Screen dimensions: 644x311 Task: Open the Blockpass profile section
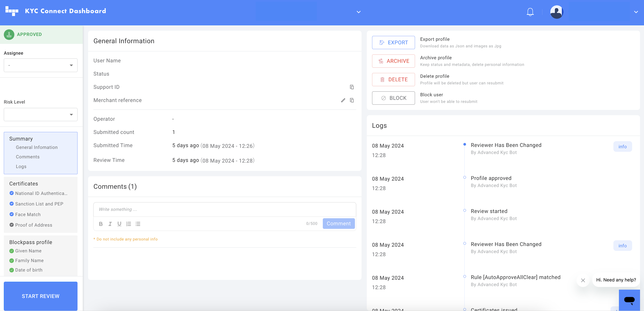tap(31, 242)
